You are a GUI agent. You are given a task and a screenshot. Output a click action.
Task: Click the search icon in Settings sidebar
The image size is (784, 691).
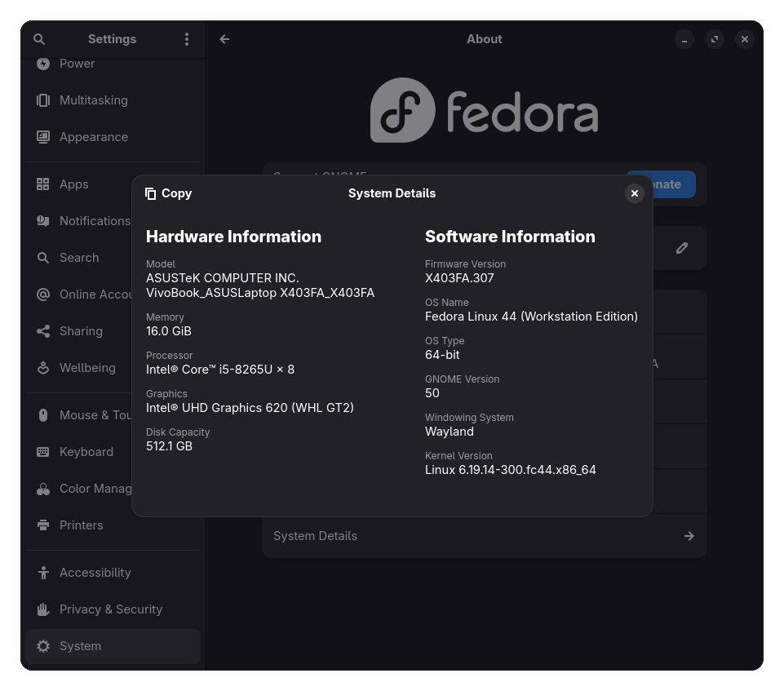pos(39,39)
